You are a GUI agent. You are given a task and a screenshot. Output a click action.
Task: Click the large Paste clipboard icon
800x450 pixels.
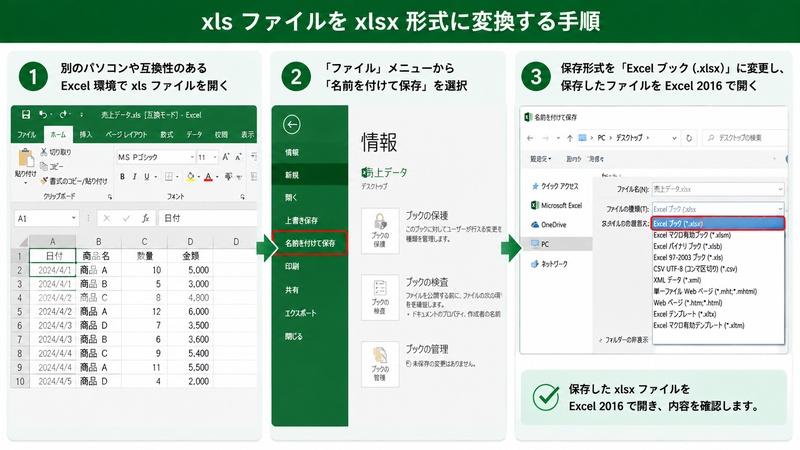pyautogui.click(x=25, y=158)
